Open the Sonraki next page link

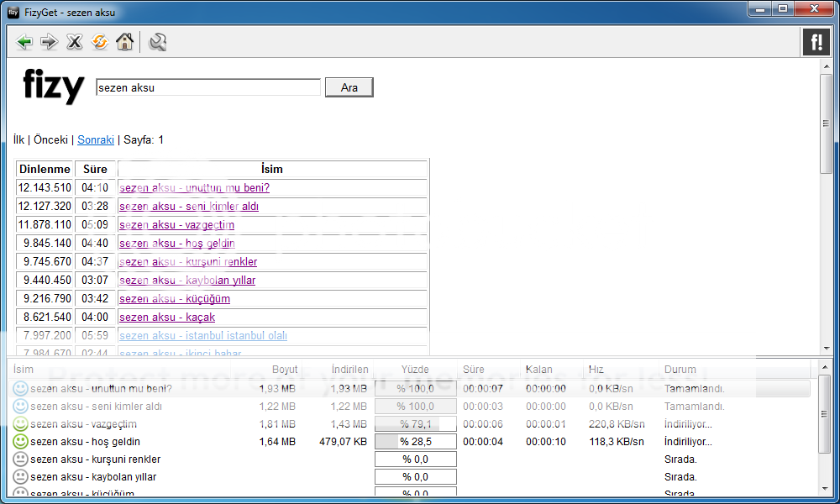[96, 139]
